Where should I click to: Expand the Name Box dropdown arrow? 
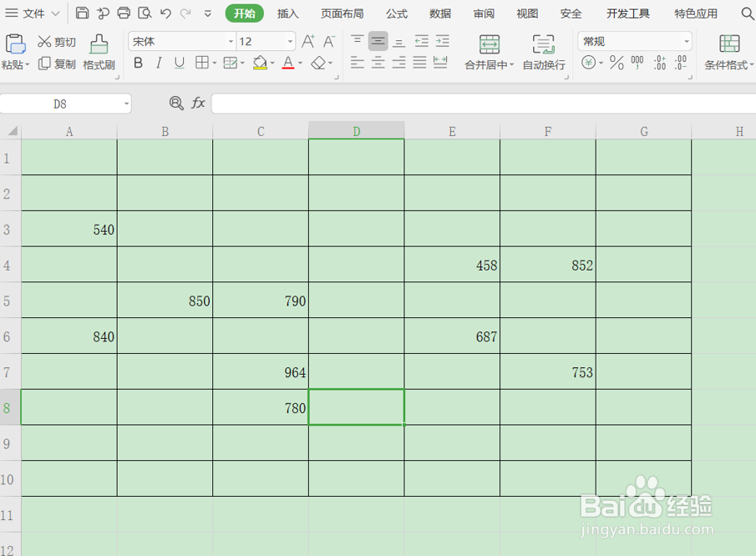pyautogui.click(x=126, y=104)
